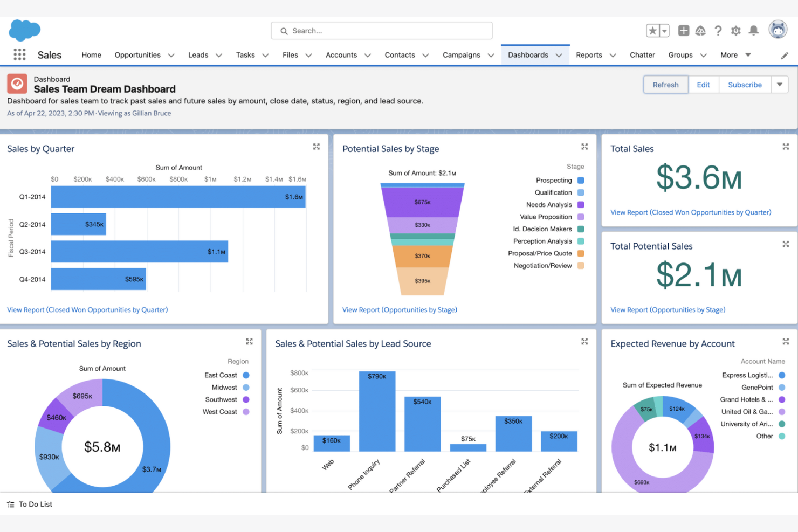
Task: Open the Chatter tab
Action: (x=642, y=54)
